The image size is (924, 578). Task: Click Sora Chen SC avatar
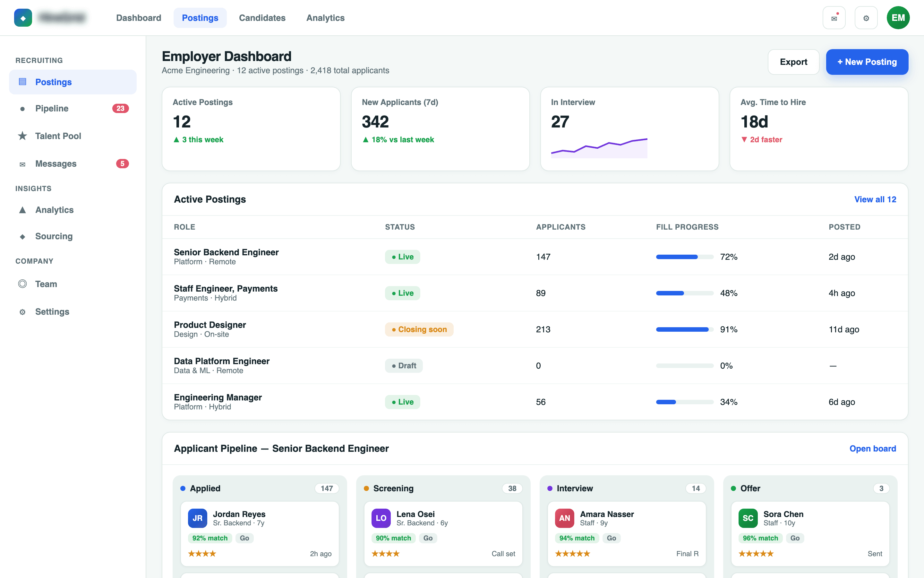click(748, 518)
